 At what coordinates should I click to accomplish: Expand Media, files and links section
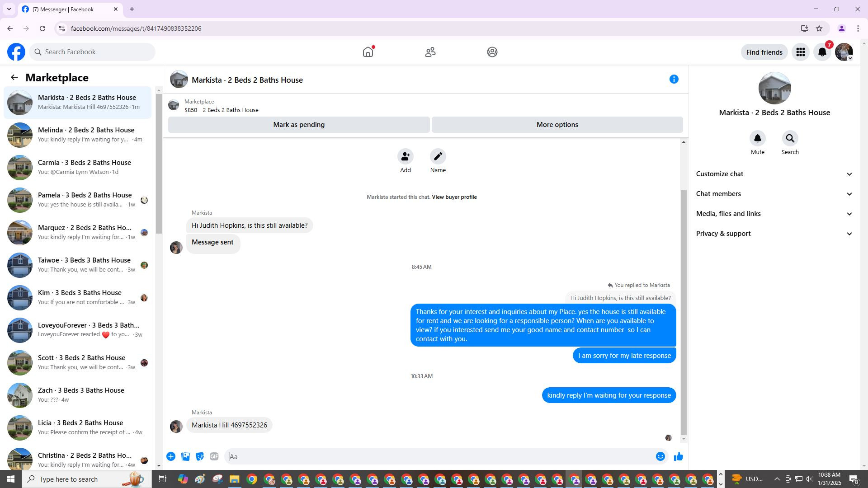coord(774,214)
